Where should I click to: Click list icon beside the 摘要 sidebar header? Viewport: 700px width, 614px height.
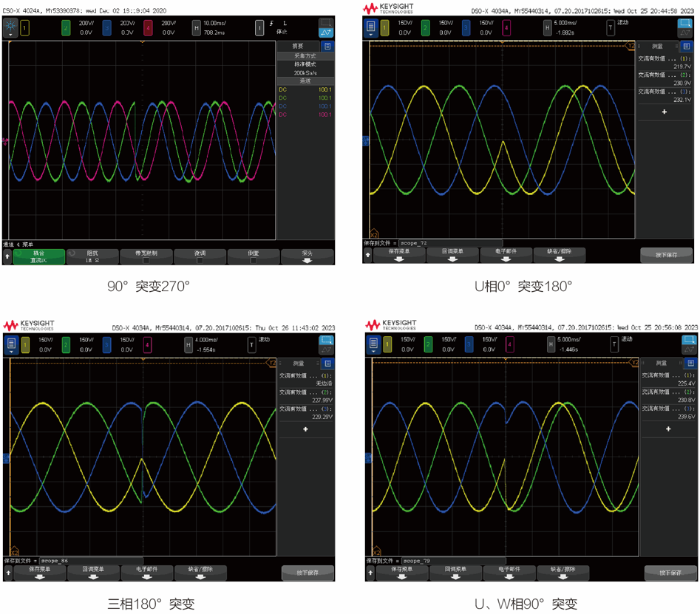327,47
